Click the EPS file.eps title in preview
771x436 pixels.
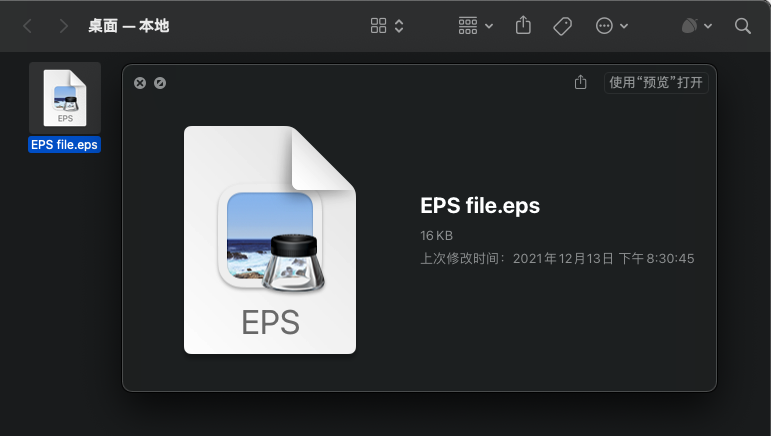click(x=480, y=205)
